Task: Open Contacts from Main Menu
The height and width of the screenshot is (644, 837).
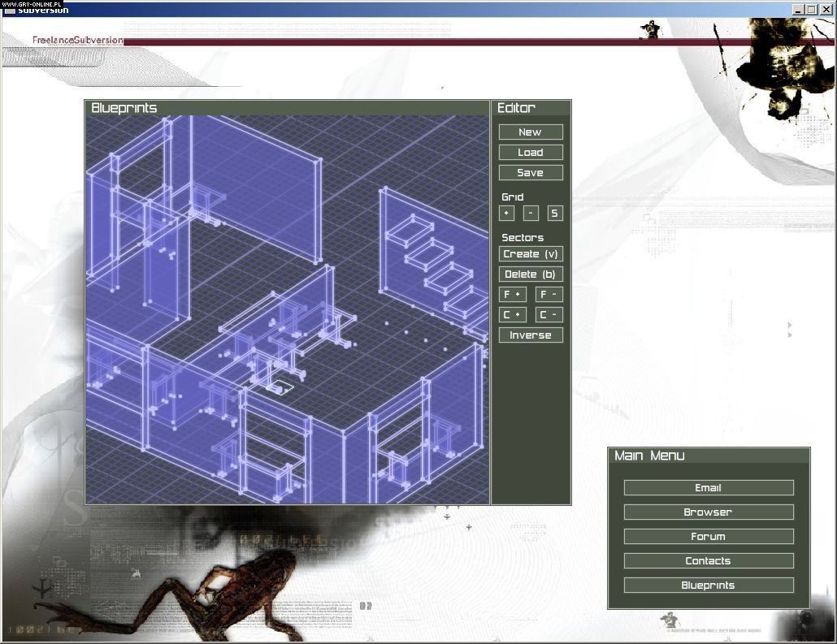Action: [x=709, y=561]
